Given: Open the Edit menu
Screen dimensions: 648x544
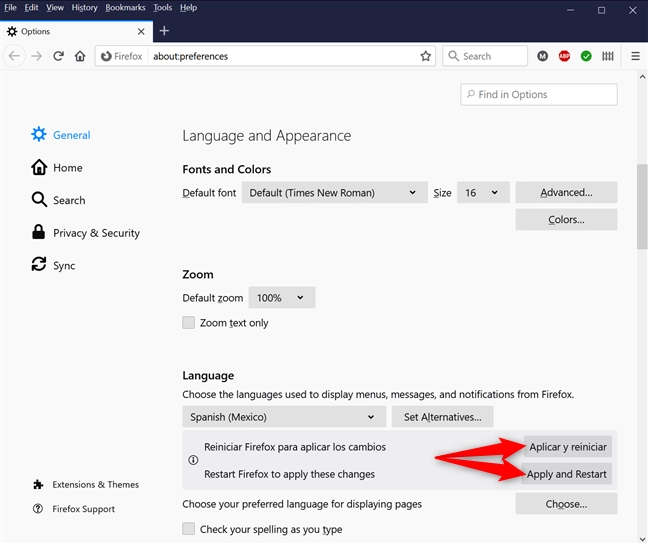Looking at the screenshot, I should (x=31, y=7).
